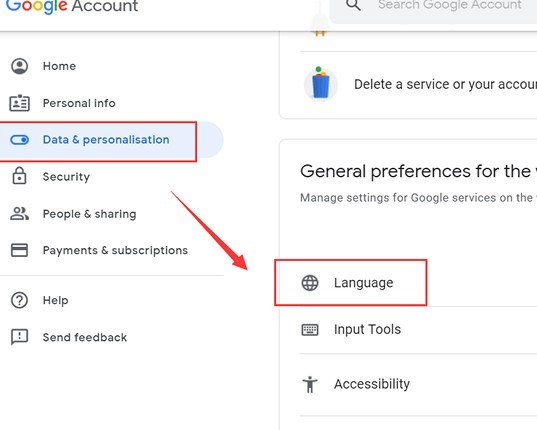Click the Data & personalisation toggle icon
This screenshot has width=537, height=430.
pos(20,140)
